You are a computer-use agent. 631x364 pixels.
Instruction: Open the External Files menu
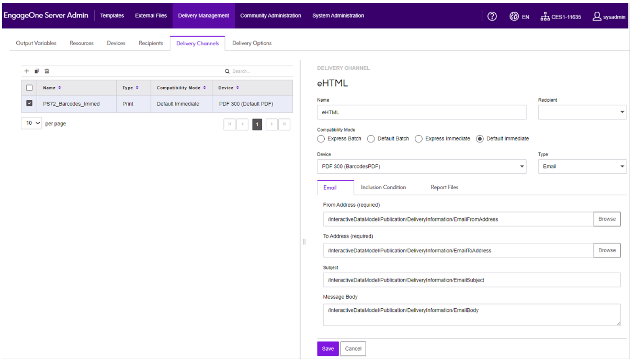(151, 15)
